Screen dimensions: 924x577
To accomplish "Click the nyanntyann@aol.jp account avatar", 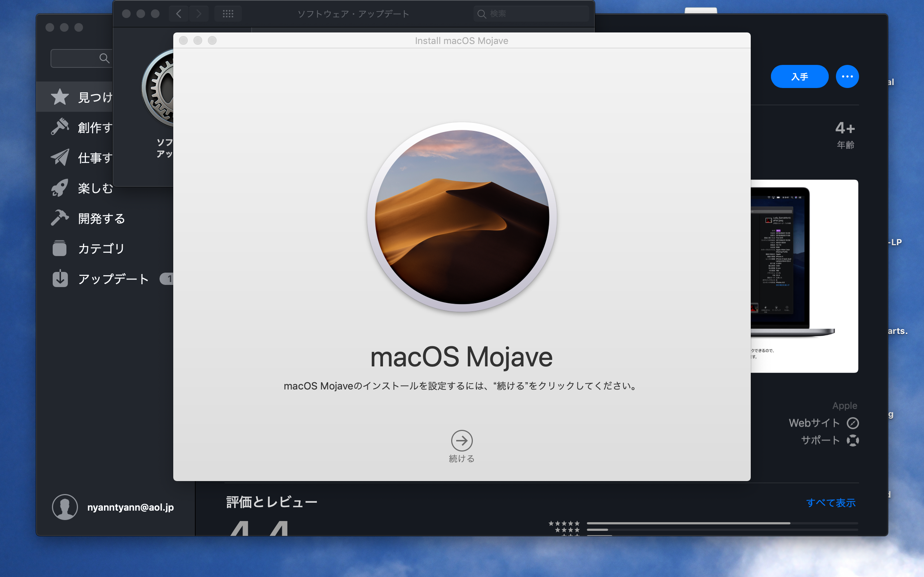I will 65,507.
